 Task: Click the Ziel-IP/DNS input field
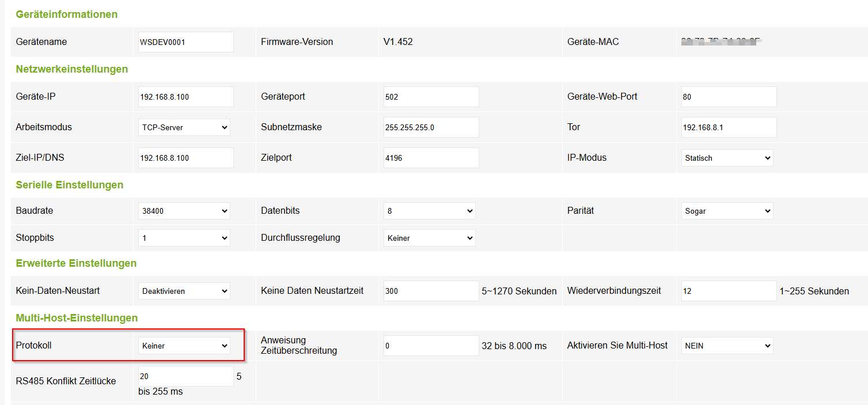click(185, 158)
